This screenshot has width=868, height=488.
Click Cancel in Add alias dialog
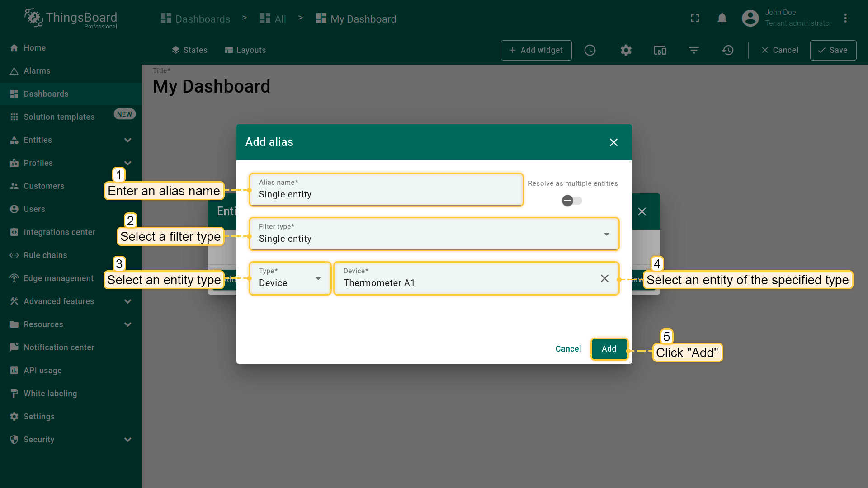click(x=568, y=349)
